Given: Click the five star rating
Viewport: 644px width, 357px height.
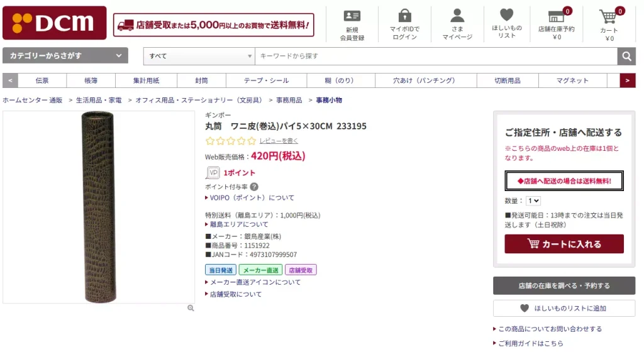Looking at the screenshot, I should [x=230, y=141].
